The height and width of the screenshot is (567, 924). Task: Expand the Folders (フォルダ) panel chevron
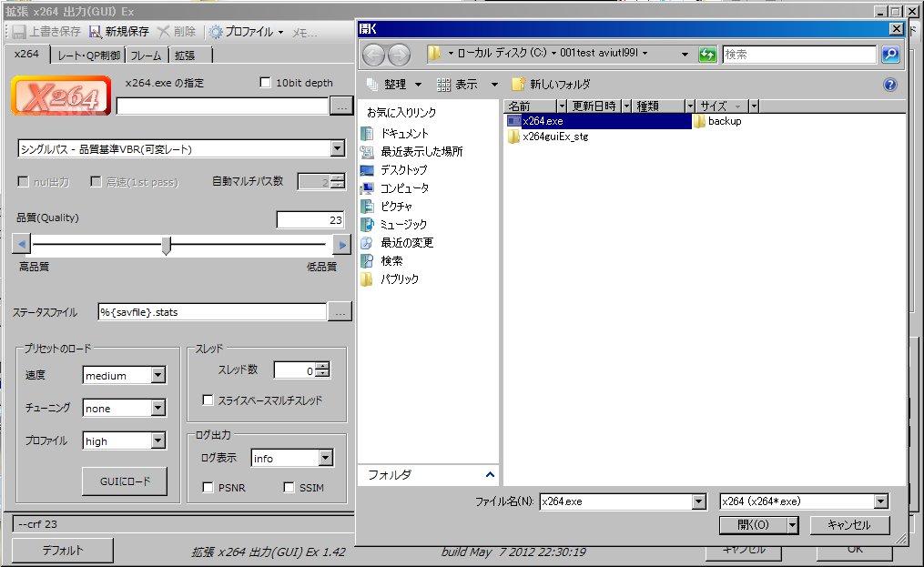tap(490, 474)
